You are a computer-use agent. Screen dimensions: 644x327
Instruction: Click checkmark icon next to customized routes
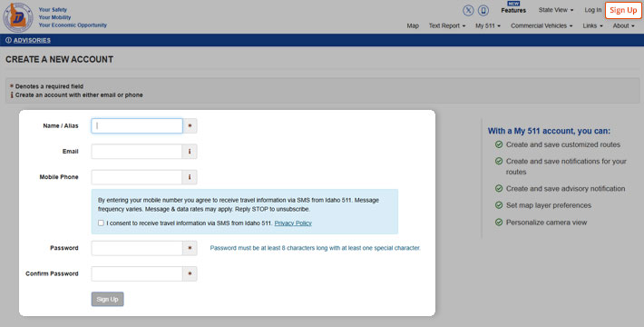click(x=499, y=144)
